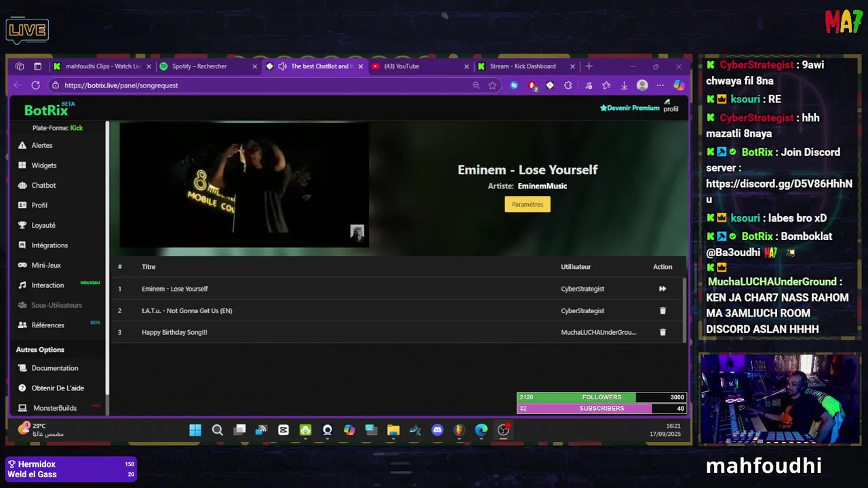The width and height of the screenshot is (868, 488).
Task: Delete t.A.T.u. Not Gonna Get Us song
Action: pos(663,310)
